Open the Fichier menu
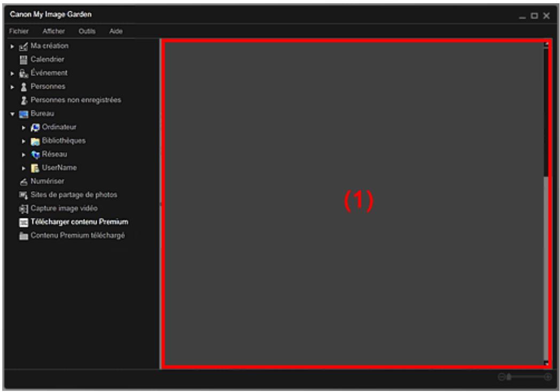This screenshot has width=560, height=392. pos(18,31)
